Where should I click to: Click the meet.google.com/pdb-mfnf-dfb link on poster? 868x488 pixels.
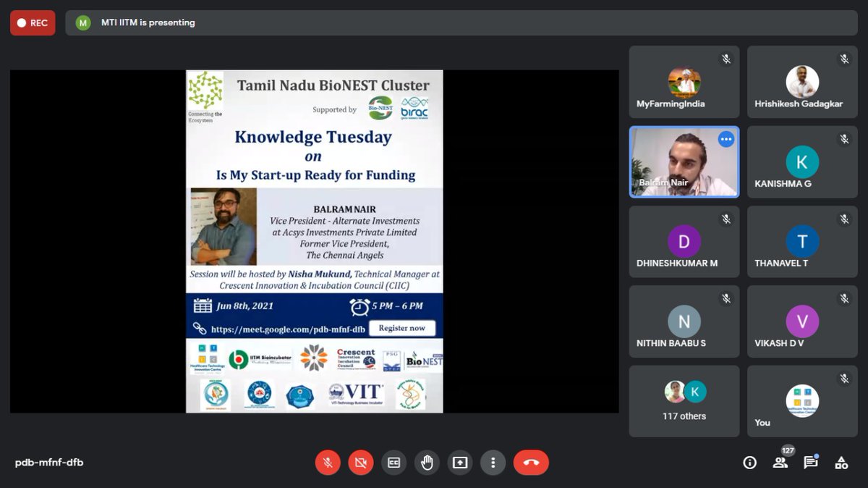[x=286, y=329]
